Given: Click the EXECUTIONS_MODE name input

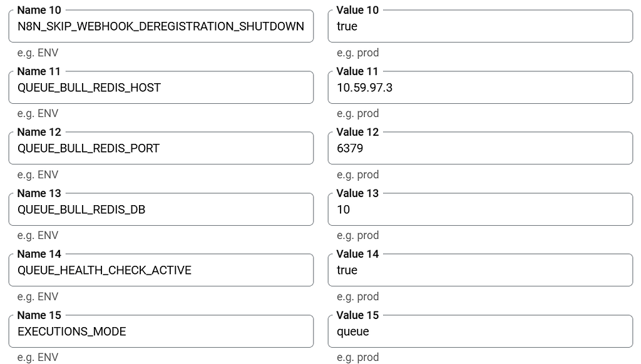Looking at the screenshot, I should click(x=160, y=331).
